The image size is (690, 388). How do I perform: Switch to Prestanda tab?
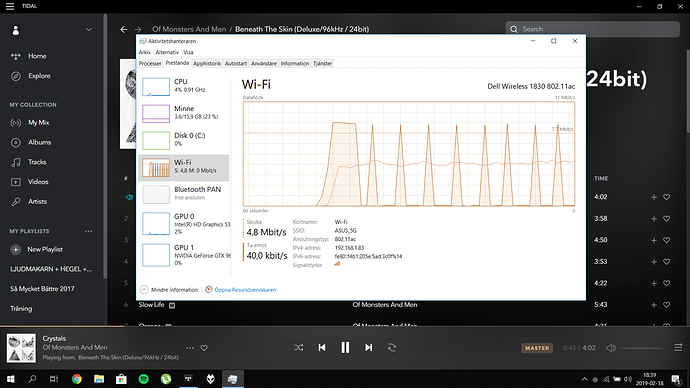coord(177,63)
